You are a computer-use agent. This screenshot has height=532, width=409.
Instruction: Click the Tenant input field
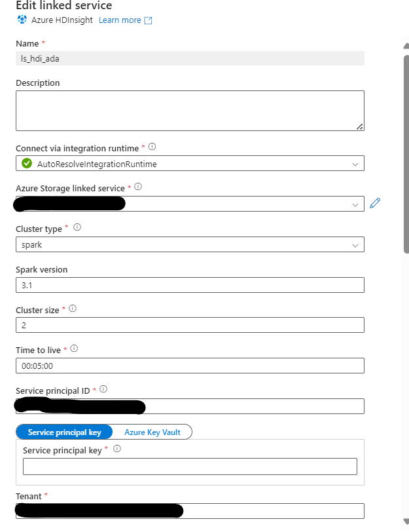coord(190,511)
